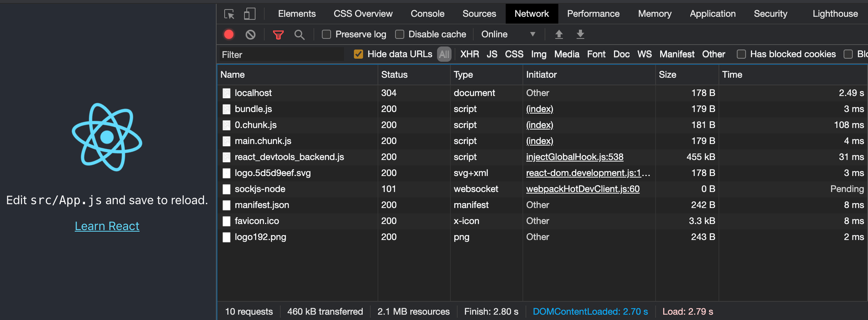Sort by the Name column header

297,75
